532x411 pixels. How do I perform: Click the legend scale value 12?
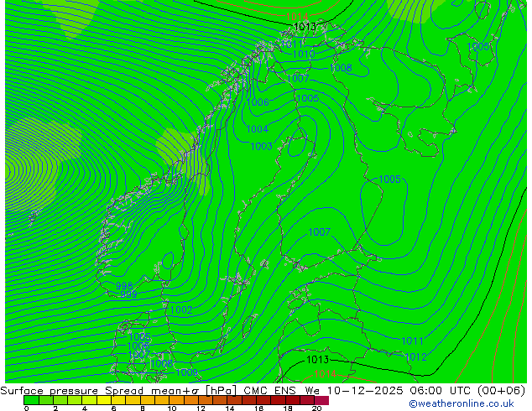tap(201, 408)
